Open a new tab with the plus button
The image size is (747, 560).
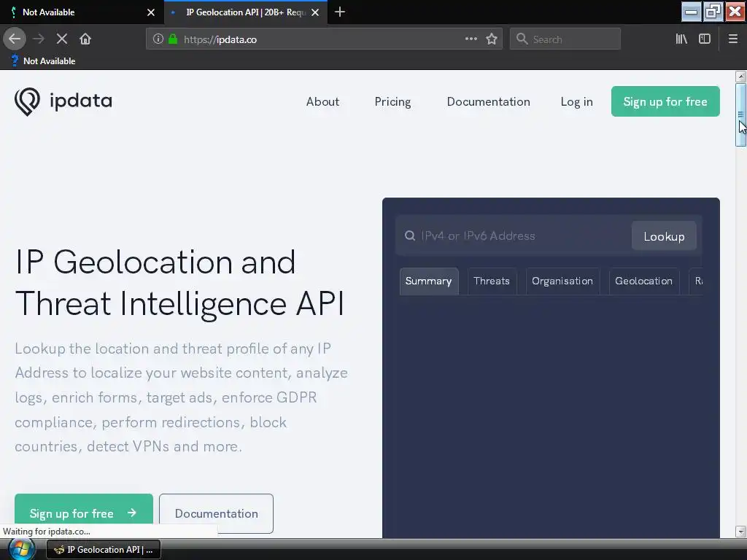340,12
